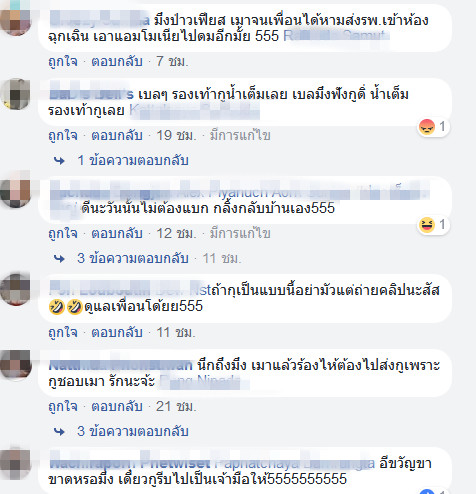Open มีการแก้ไข on the 12 ชม. comment

point(240,233)
